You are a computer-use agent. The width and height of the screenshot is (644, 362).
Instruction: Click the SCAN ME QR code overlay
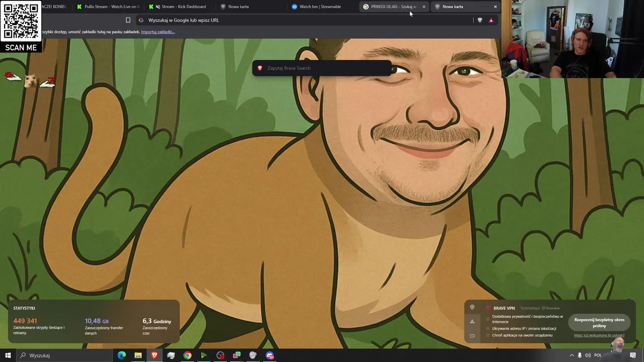point(21,26)
